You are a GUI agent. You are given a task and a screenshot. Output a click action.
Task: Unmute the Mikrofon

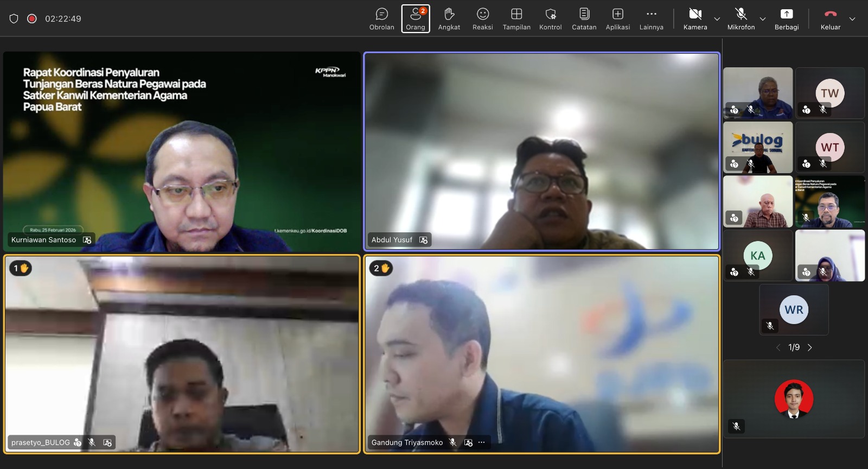pos(741,18)
